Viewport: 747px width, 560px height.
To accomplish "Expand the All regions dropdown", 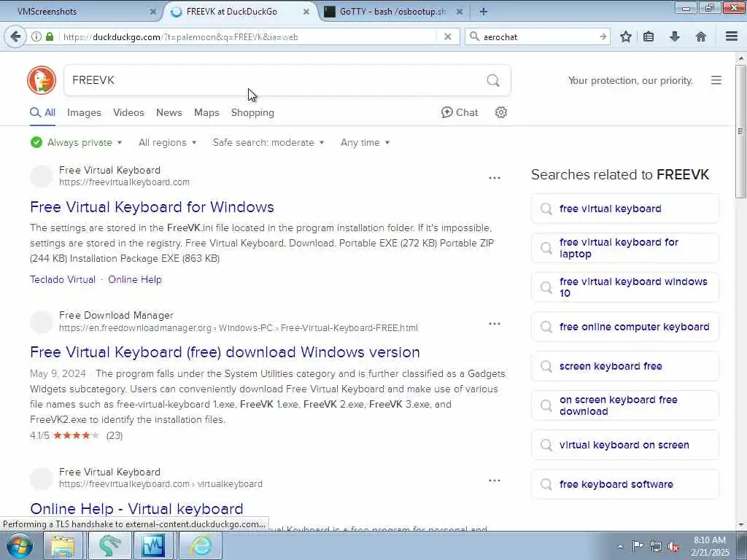I will tap(167, 142).
